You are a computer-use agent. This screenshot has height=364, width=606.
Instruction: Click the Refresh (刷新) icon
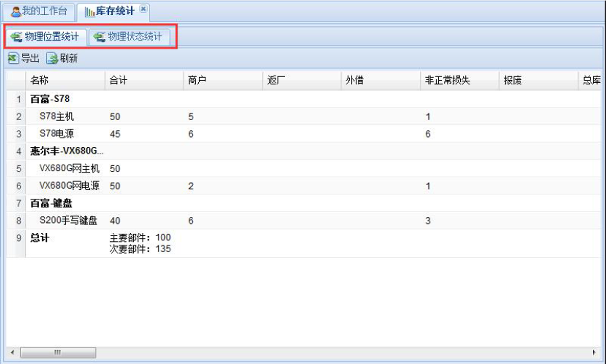(52, 58)
